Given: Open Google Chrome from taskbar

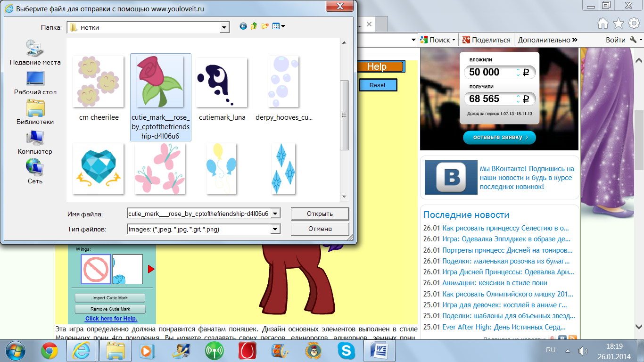Looking at the screenshot, I should (x=50, y=351).
